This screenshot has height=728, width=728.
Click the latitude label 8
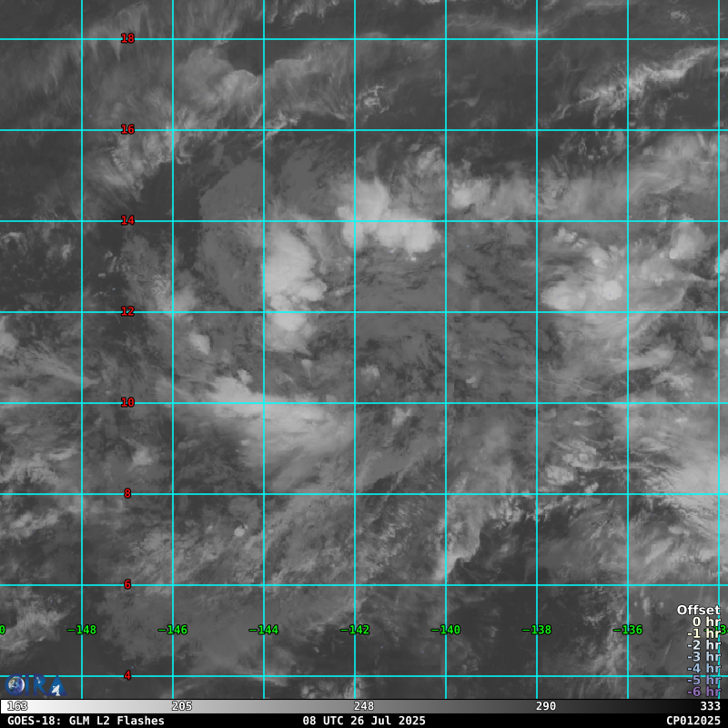pos(127,493)
